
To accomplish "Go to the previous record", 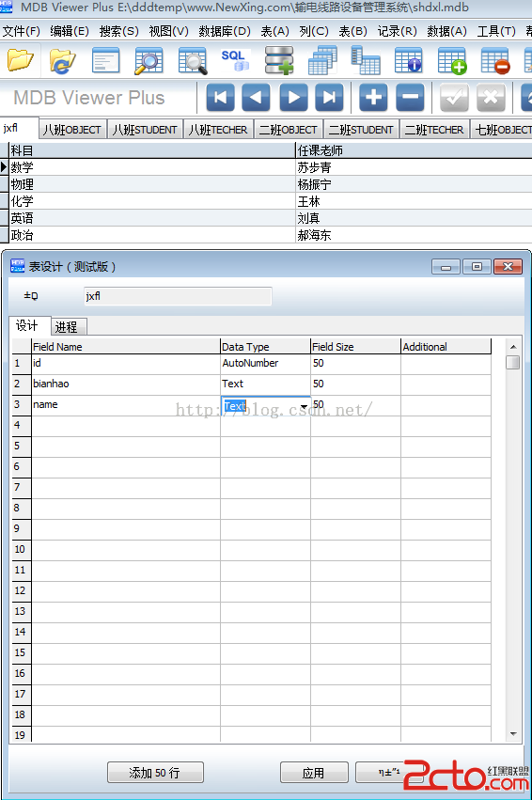I will [x=256, y=97].
